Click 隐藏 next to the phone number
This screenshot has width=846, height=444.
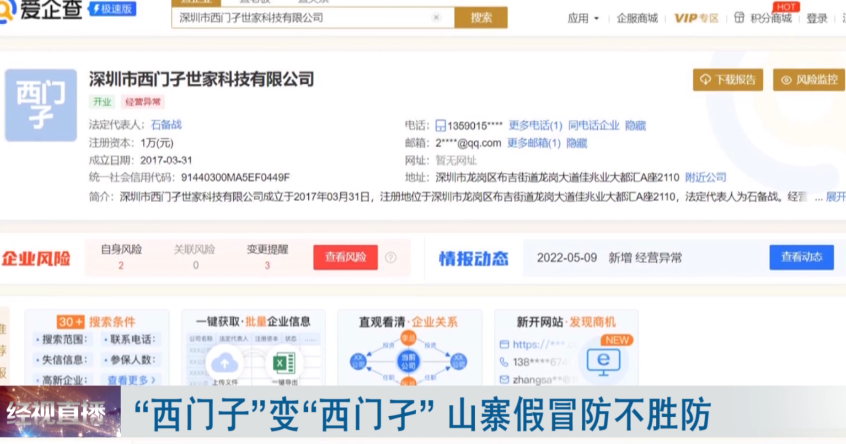tap(635, 126)
